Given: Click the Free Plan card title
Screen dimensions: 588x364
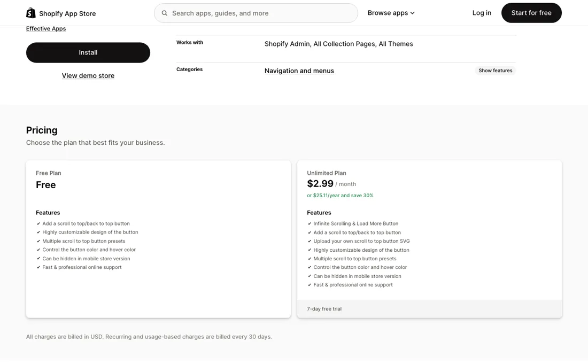Looking at the screenshot, I should click(x=48, y=173).
